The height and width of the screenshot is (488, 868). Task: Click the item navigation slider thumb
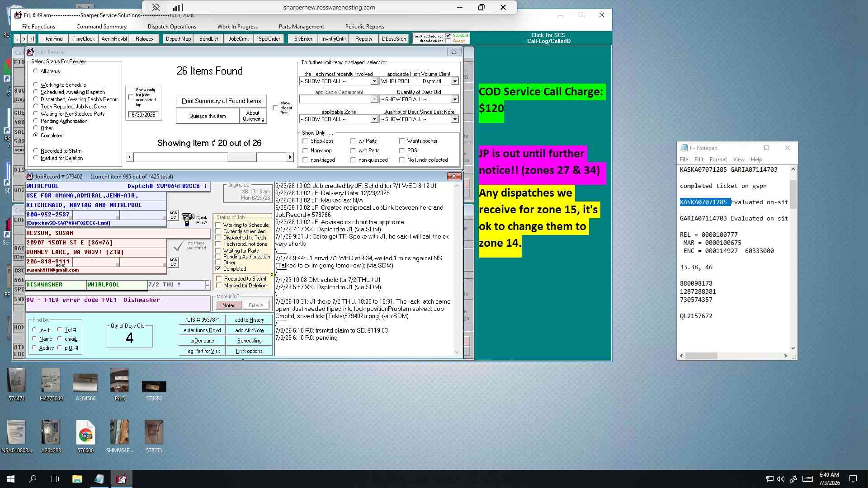click(x=241, y=157)
